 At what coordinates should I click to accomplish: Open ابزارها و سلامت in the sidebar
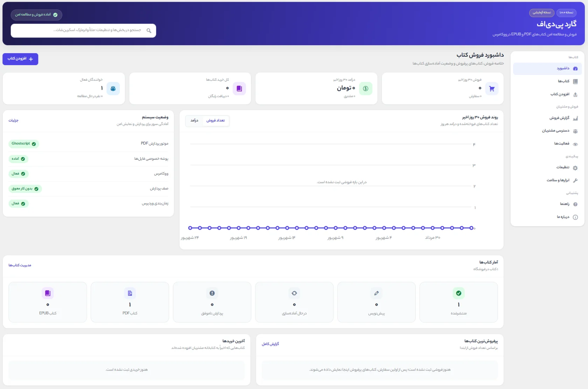point(547,180)
